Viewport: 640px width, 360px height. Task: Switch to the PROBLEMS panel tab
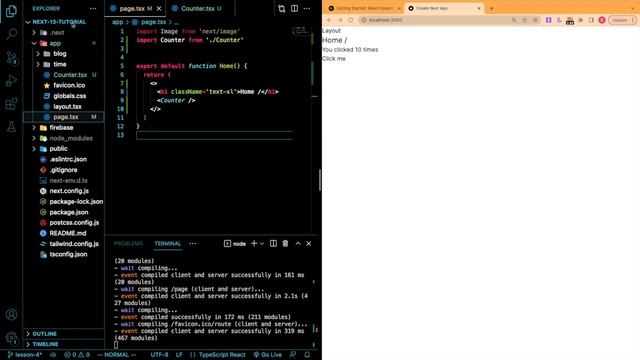(x=129, y=243)
